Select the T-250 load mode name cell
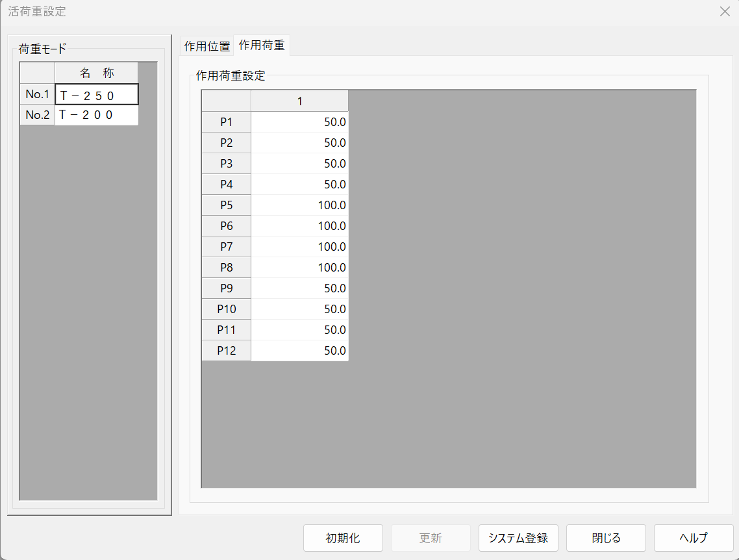 point(97,95)
